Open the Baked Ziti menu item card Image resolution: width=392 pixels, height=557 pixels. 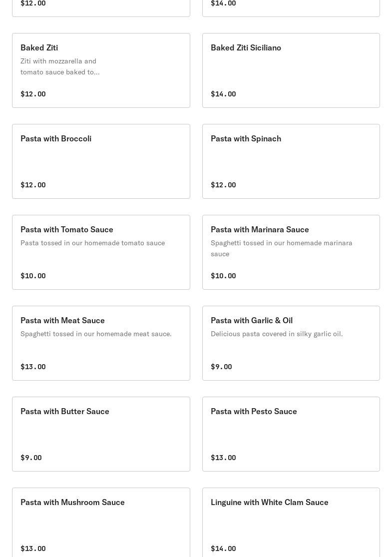point(101,70)
